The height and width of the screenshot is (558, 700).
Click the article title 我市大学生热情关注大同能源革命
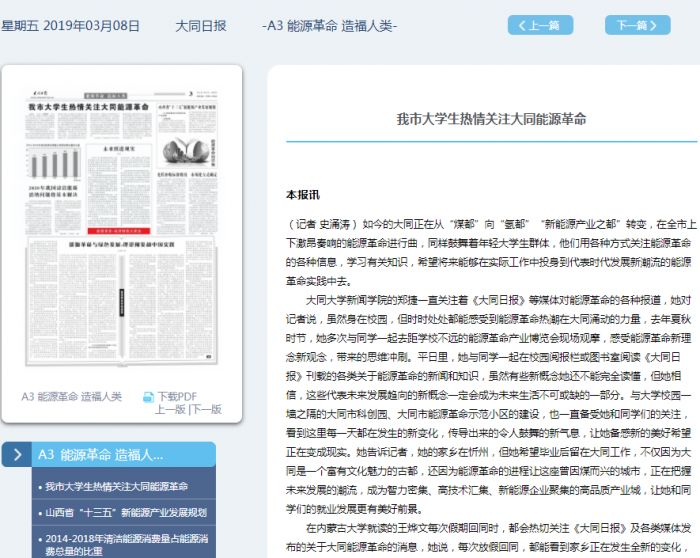(x=491, y=118)
